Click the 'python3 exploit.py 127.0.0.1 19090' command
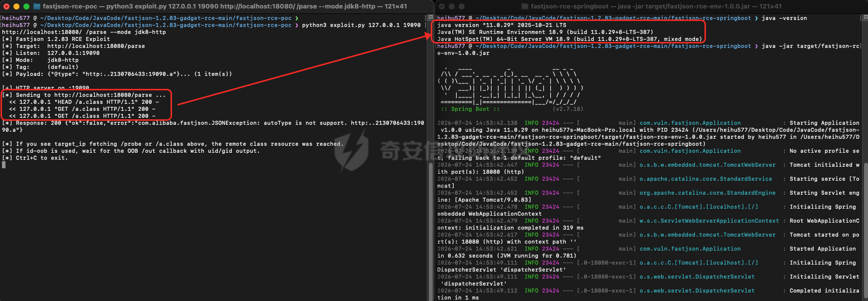 361,25
